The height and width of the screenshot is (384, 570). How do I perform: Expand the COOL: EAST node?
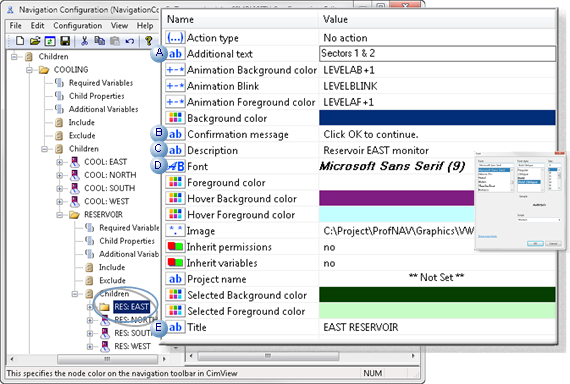(60, 162)
